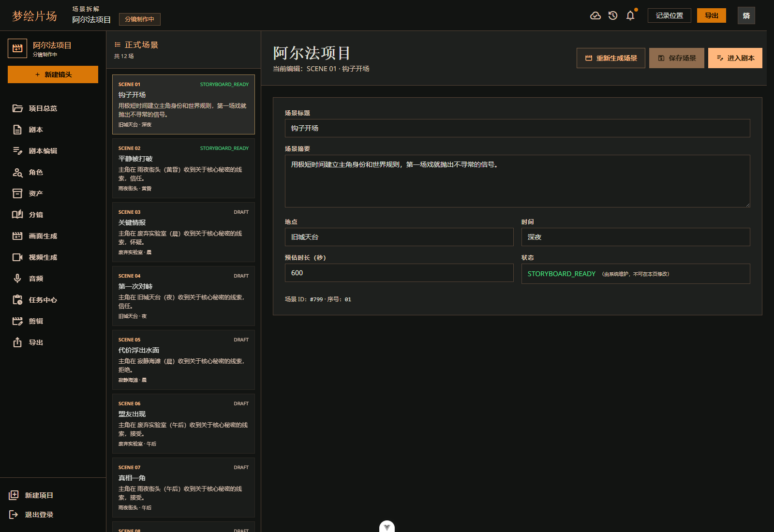Click the 退出登录 label
Image resolution: width=774 pixels, height=532 pixels.
coord(39,515)
